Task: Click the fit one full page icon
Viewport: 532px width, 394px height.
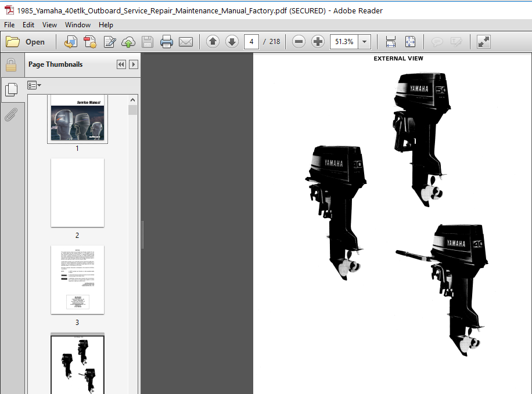Action: [410, 42]
